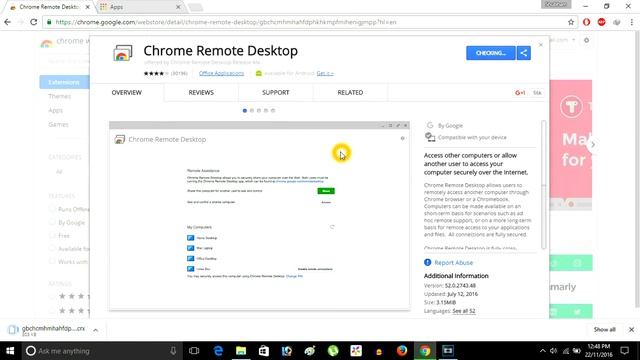Bookmark this page with the star icon
The height and width of the screenshot is (360, 640).
pos(571,22)
